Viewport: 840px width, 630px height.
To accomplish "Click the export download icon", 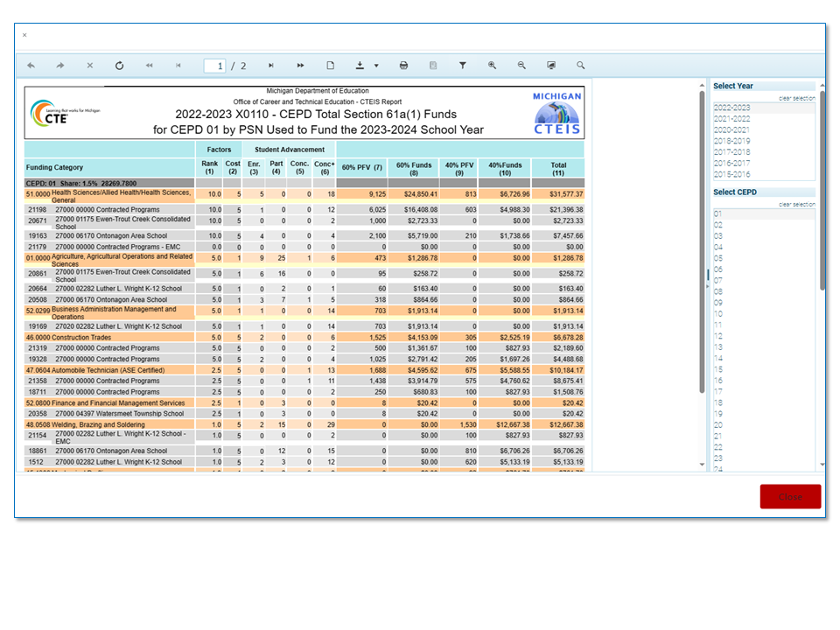I will pos(360,66).
